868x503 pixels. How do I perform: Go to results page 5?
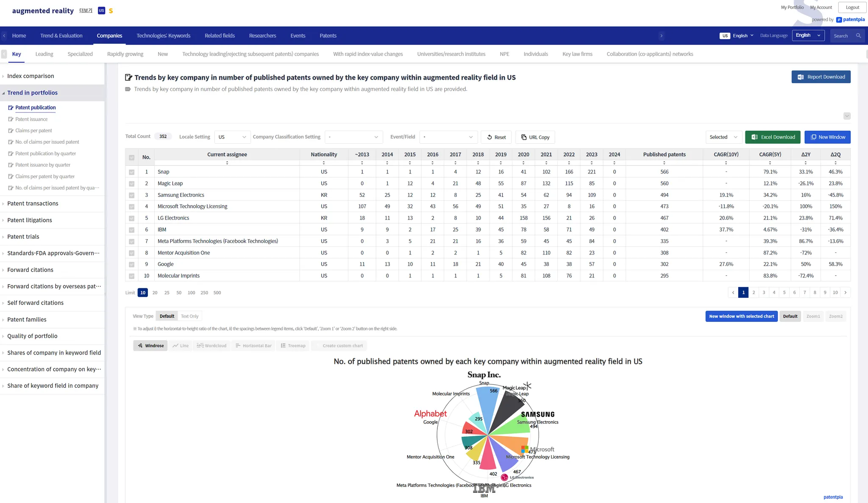tap(784, 293)
